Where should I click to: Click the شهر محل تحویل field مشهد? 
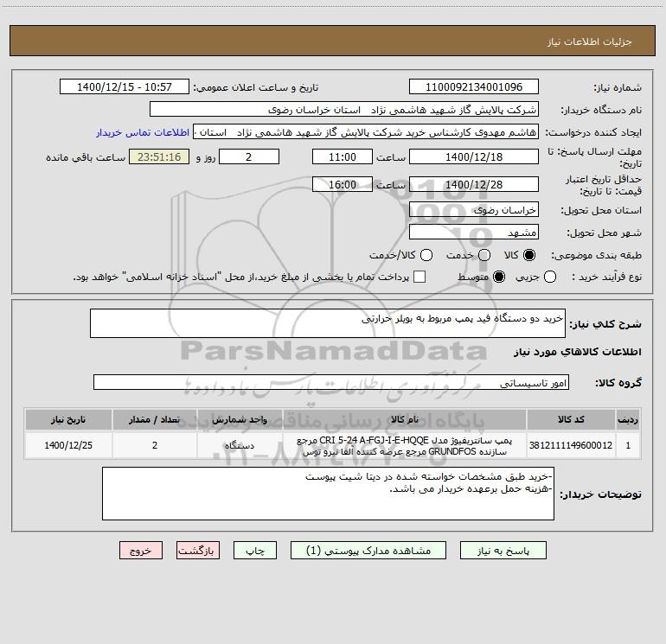coord(474,232)
